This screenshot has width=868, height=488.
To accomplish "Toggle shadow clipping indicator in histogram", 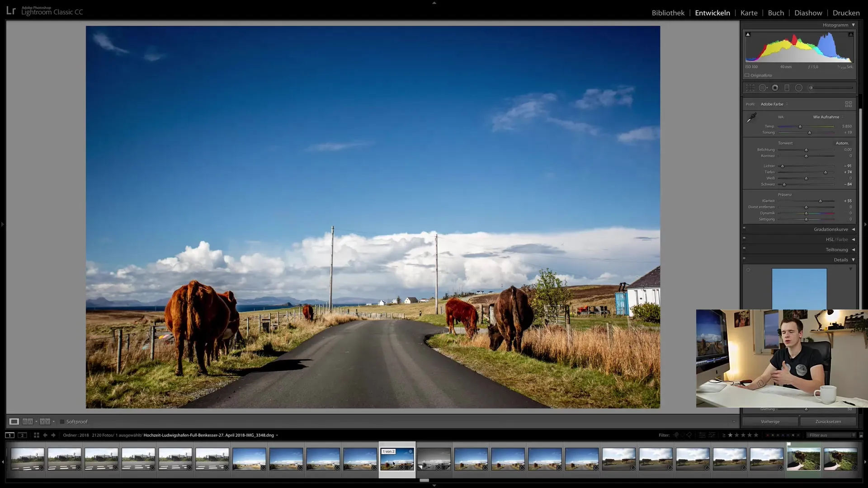I will click(x=748, y=34).
